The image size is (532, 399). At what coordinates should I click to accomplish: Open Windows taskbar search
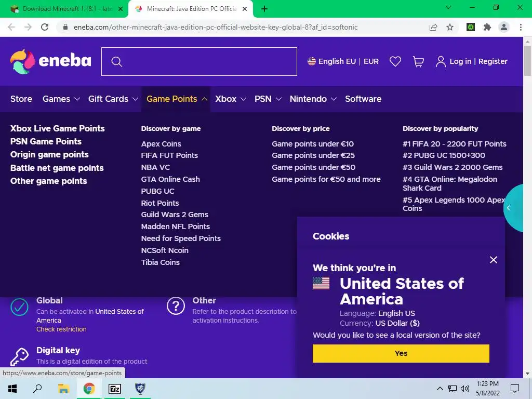coord(37,389)
